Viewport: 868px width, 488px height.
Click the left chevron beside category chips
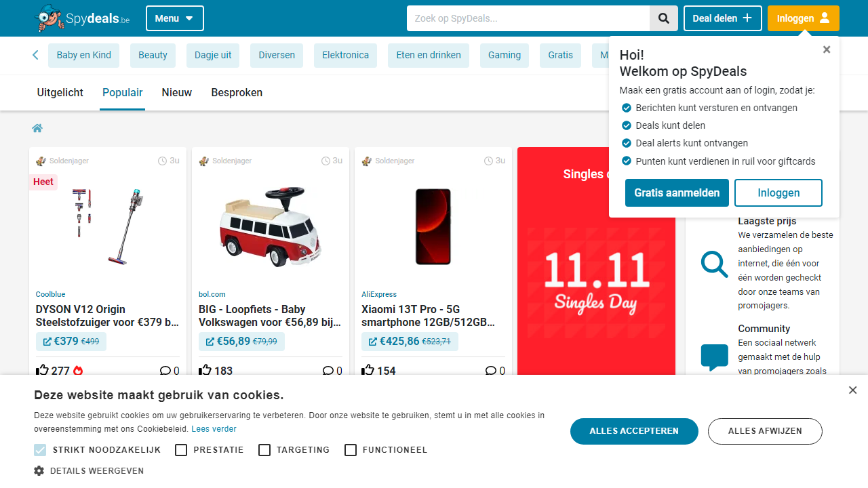pos(35,55)
